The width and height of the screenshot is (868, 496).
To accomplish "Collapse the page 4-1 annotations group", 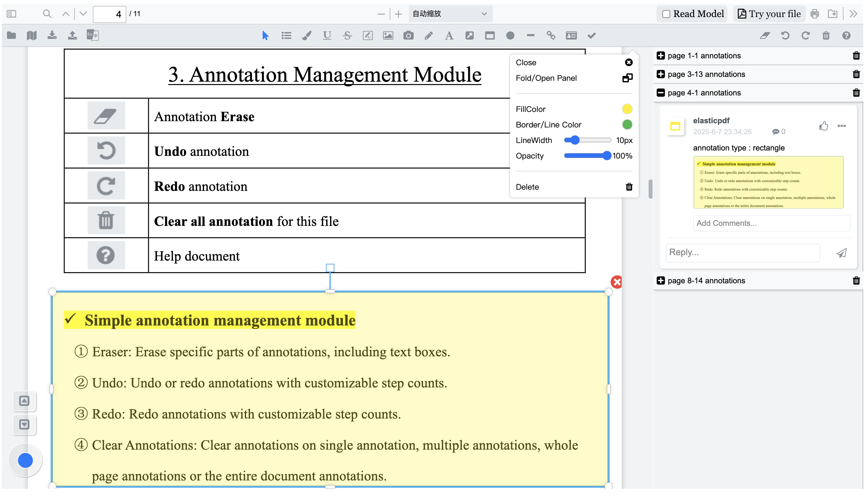I will 661,93.
